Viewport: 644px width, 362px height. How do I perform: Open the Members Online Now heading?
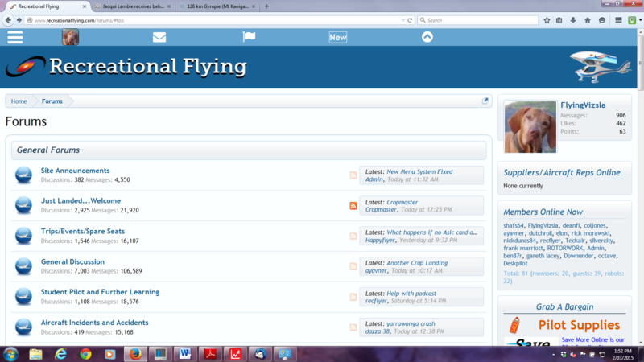(543, 212)
